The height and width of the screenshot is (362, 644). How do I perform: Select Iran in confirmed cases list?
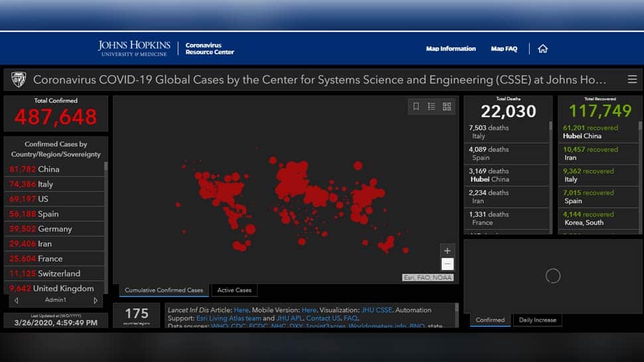(x=54, y=244)
